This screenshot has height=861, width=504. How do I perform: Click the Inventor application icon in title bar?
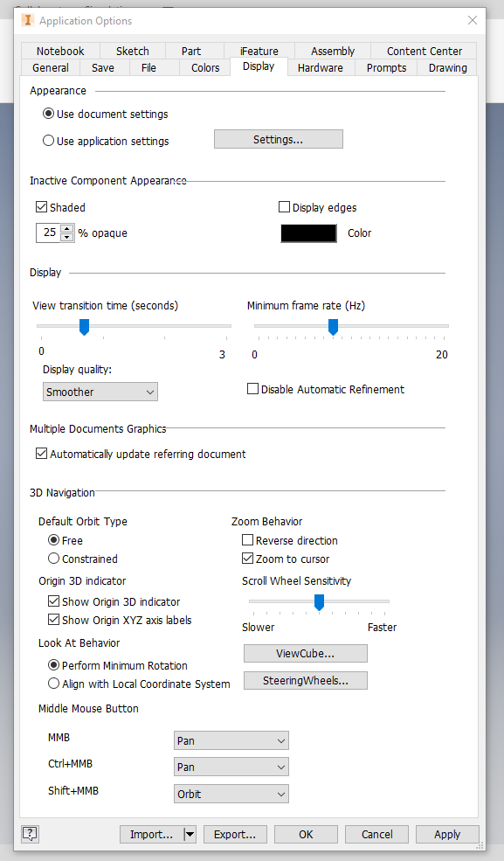[27, 20]
